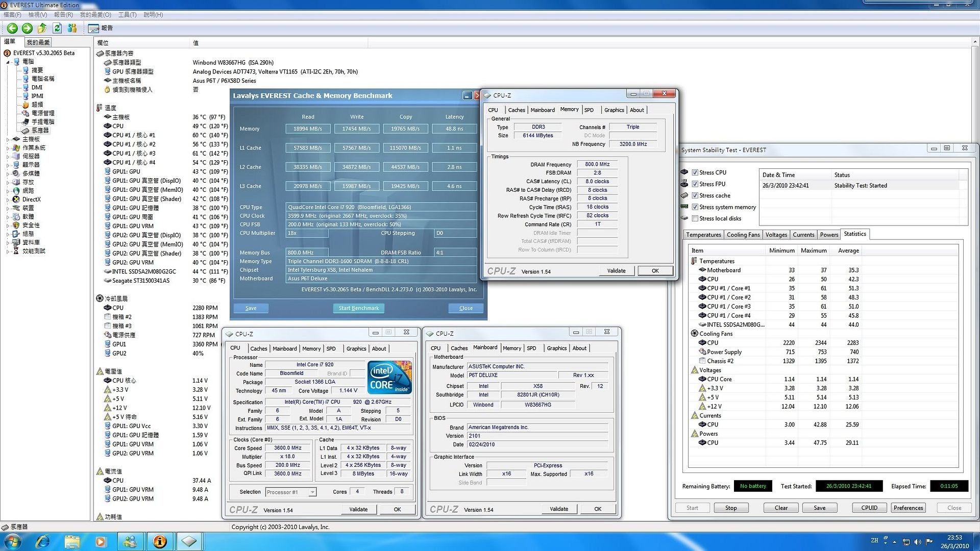Click the green Back arrow in EVEREST toolbar

[x=12, y=29]
